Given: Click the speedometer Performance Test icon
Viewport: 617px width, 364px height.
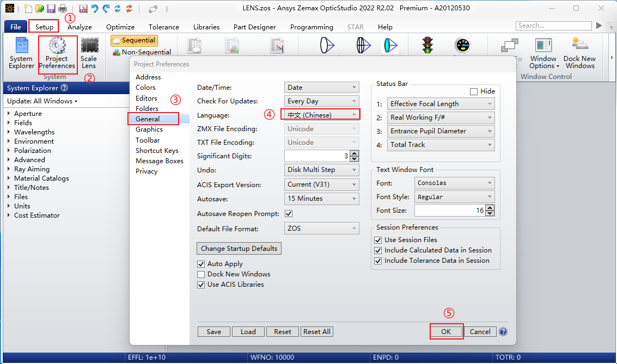Looking at the screenshot, I should 462,45.
